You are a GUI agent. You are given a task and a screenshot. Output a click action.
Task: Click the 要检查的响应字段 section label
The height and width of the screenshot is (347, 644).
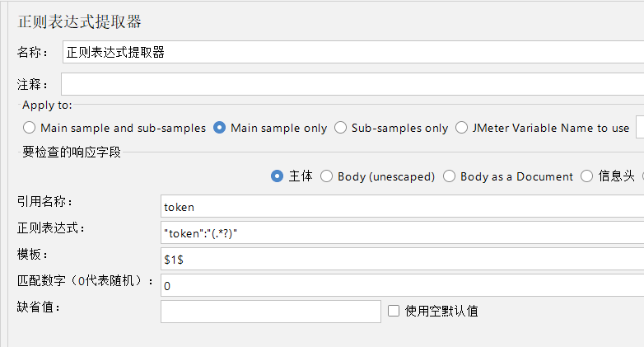(72, 152)
